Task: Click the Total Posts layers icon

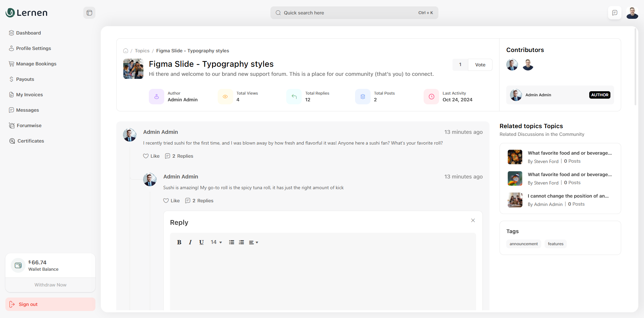Action: click(x=363, y=97)
